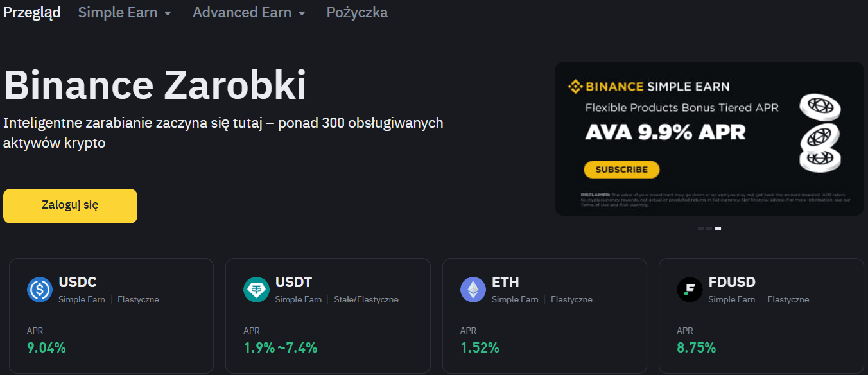Open the AVA 9.9% APR banner

click(x=709, y=139)
